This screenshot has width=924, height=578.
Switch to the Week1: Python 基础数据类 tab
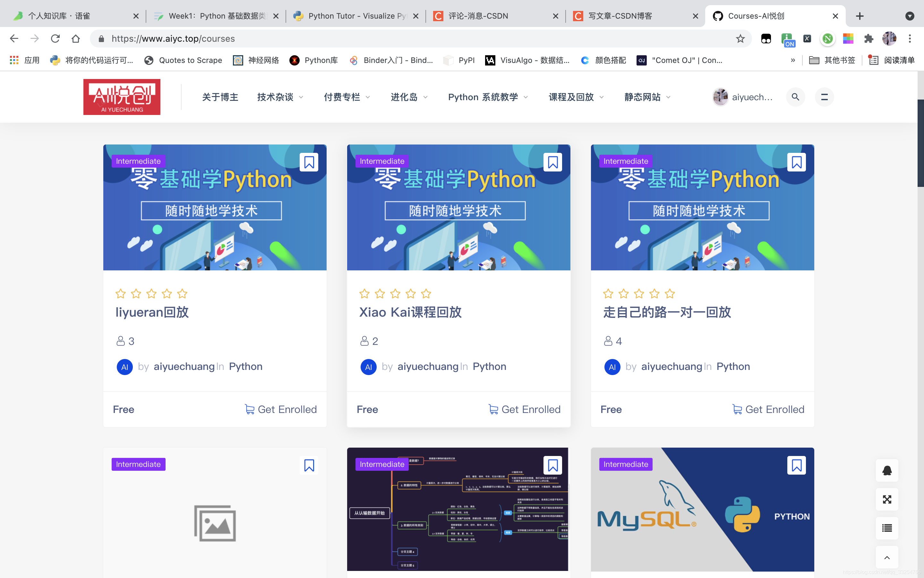click(x=216, y=16)
